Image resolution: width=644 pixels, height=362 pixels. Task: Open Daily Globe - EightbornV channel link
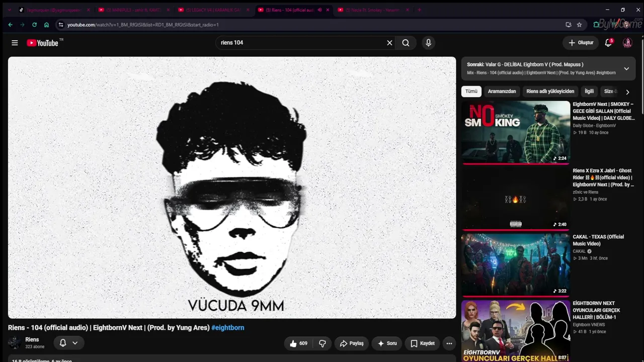pos(594,126)
